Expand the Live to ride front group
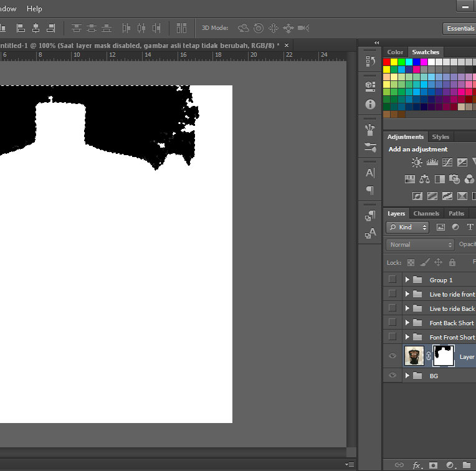Screen dimensions: 476x471 [407, 294]
